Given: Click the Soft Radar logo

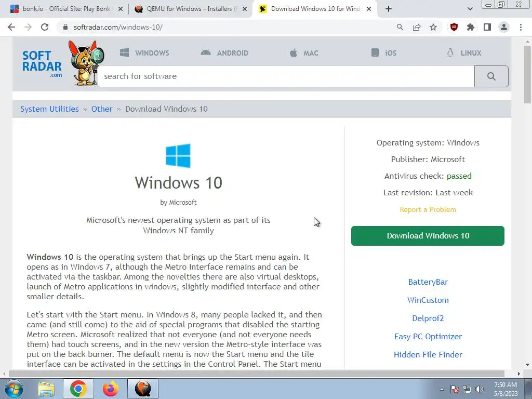Looking at the screenshot, I should (63, 63).
